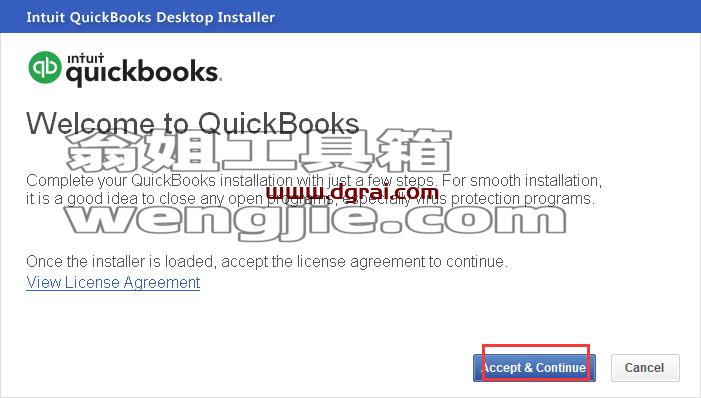
Task: Cancel the QuickBooks installation
Action: [x=645, y=368]
